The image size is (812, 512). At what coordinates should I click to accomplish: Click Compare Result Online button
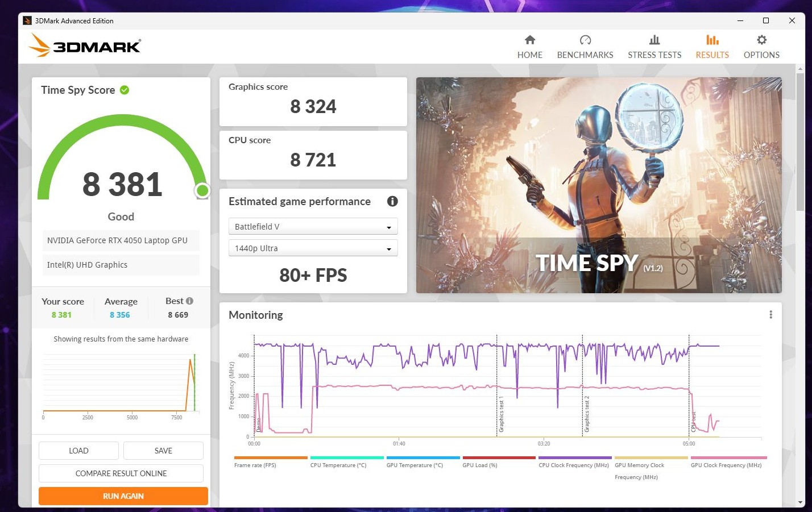[x=121, y=473]
